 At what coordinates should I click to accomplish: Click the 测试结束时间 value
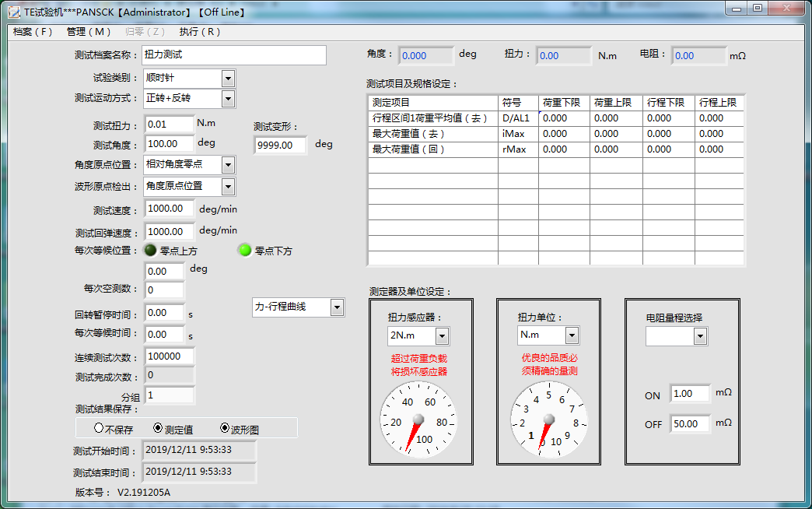coord(199,472)
